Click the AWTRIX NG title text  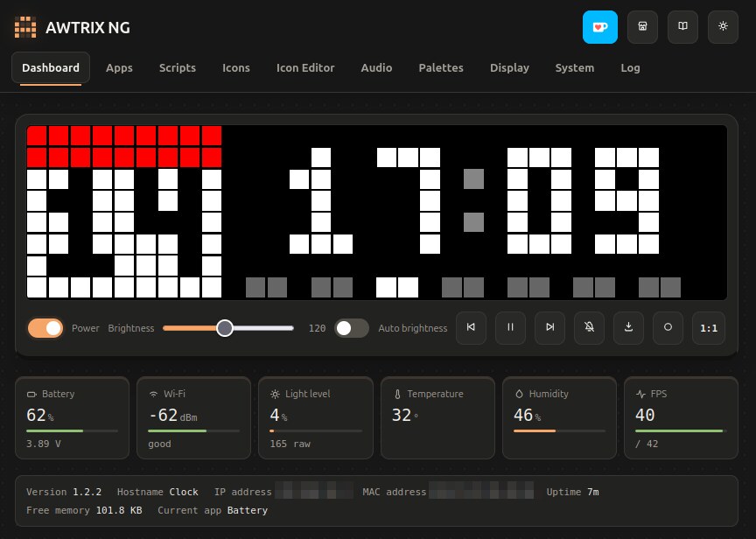(x=87, y=27)
